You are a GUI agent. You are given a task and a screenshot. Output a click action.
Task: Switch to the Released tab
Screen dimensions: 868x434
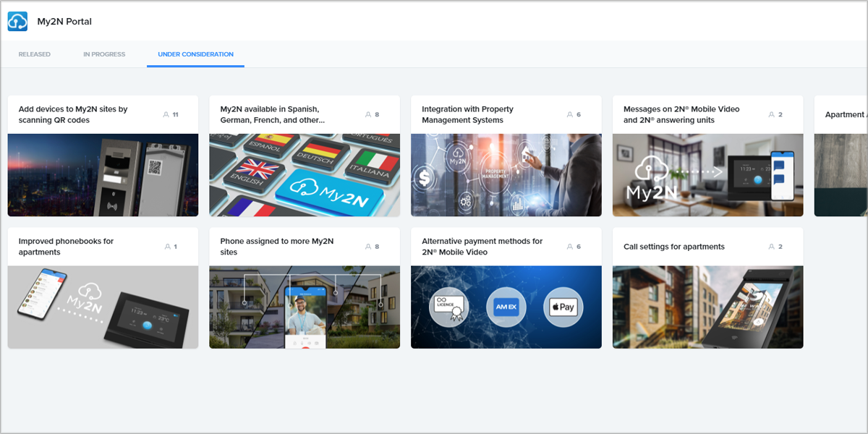(x=35, y=54)
